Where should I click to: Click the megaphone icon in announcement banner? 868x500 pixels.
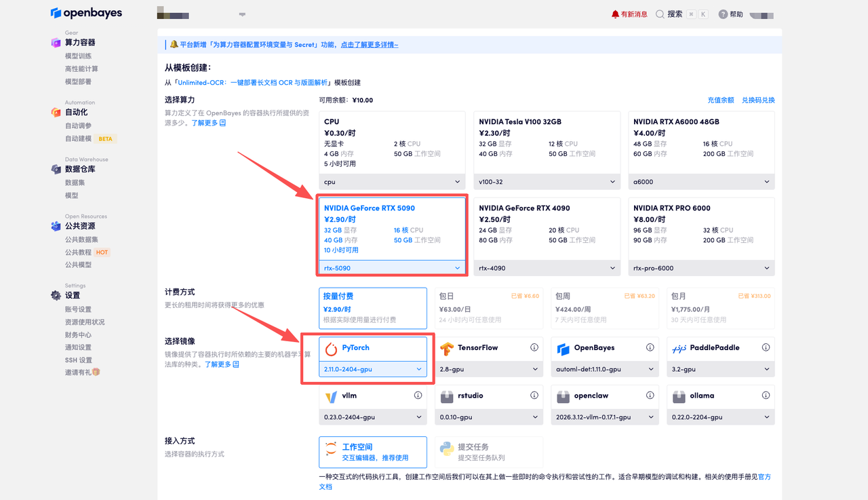click(174, 45)
